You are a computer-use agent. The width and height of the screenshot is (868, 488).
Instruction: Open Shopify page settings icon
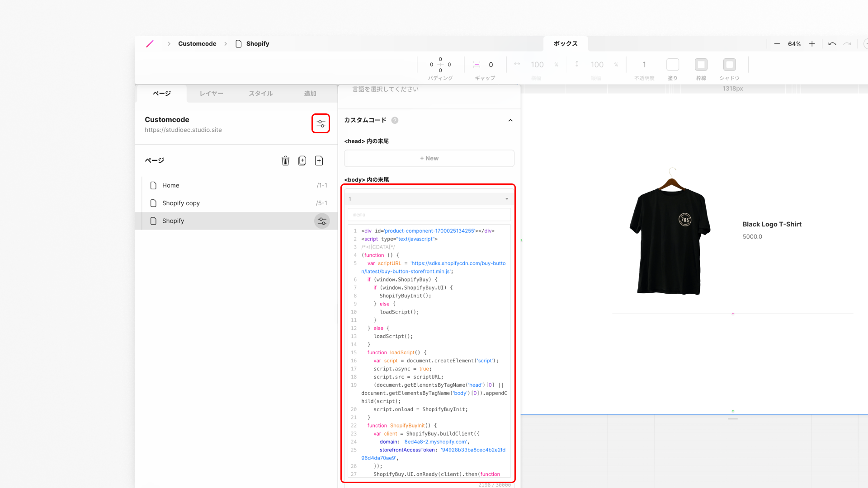(x=322, y=221)
